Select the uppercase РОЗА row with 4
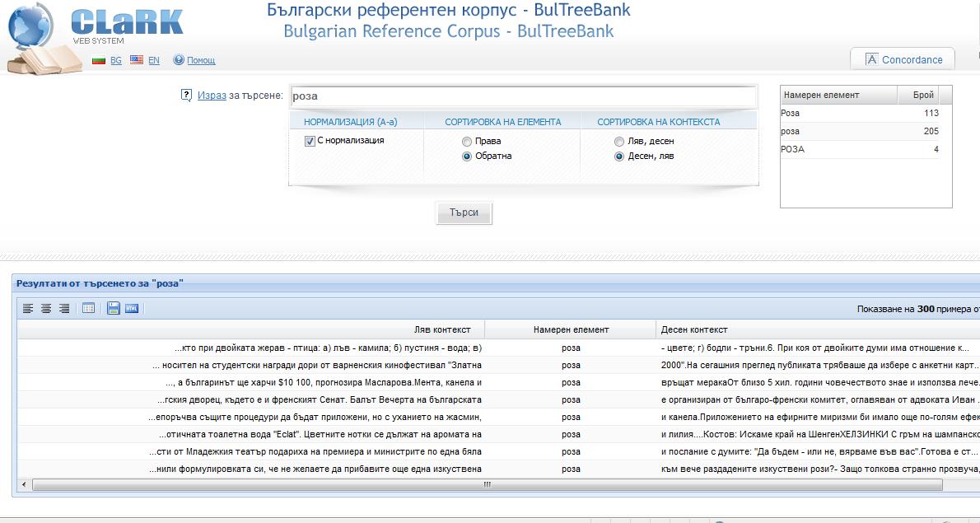The width and height of the screenshot is (980, 523). point(860,149)
